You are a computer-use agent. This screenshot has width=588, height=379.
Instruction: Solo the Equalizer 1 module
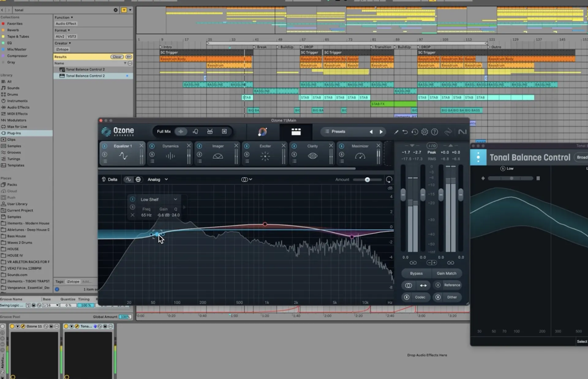104,154
